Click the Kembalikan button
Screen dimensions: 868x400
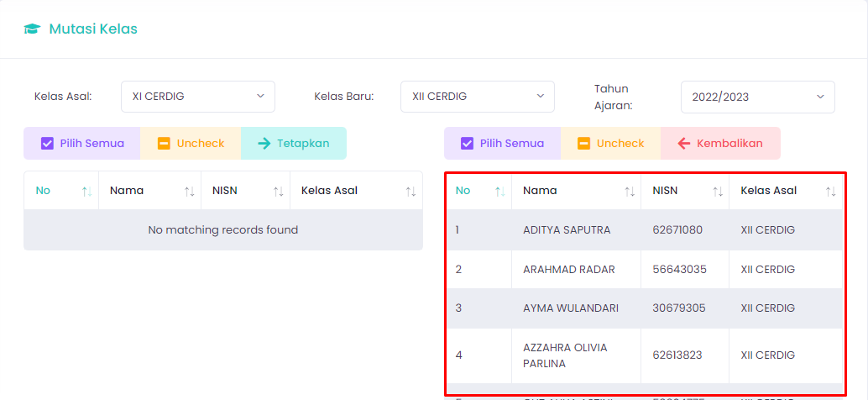pyautogui.click(x=720, y=144)
